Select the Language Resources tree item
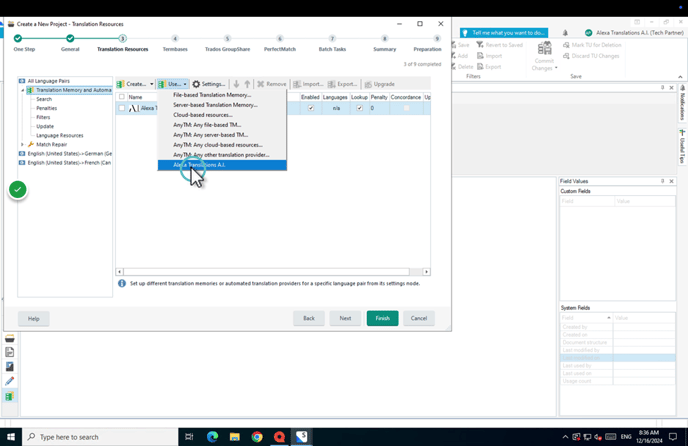688x446 pixels. [x=60, y=135]
